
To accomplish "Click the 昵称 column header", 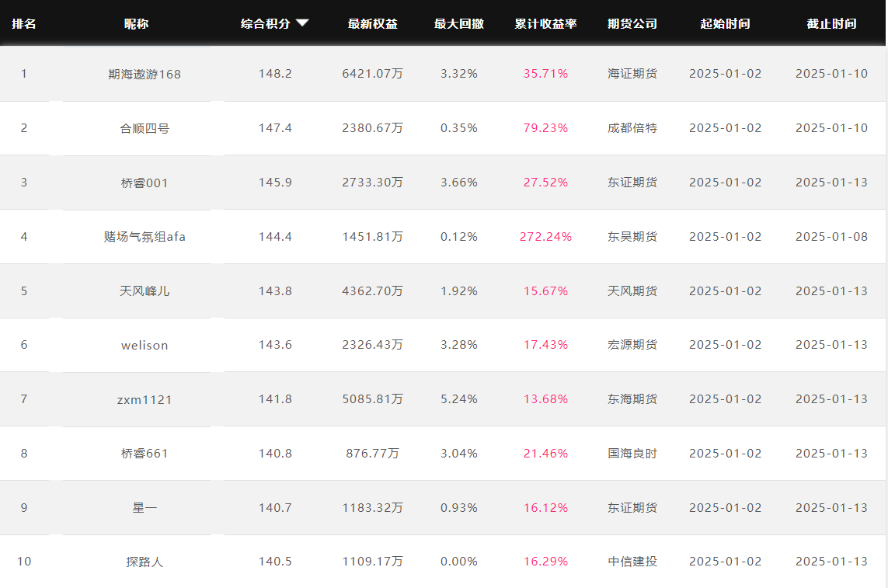I will click(x=137, y=24).
